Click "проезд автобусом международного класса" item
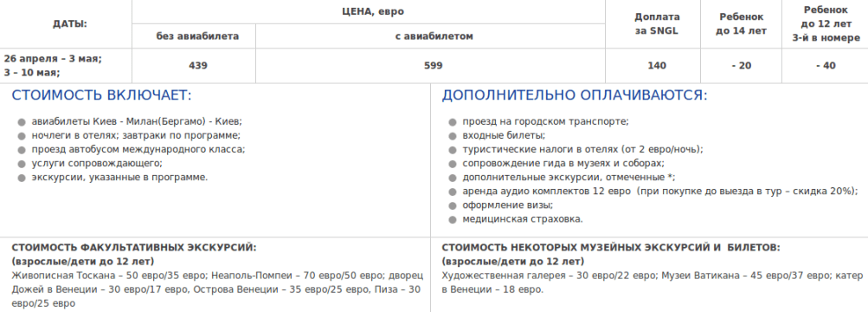Image resolution: width=868 pixels, height=312 pixels. (x=138, y=149)
